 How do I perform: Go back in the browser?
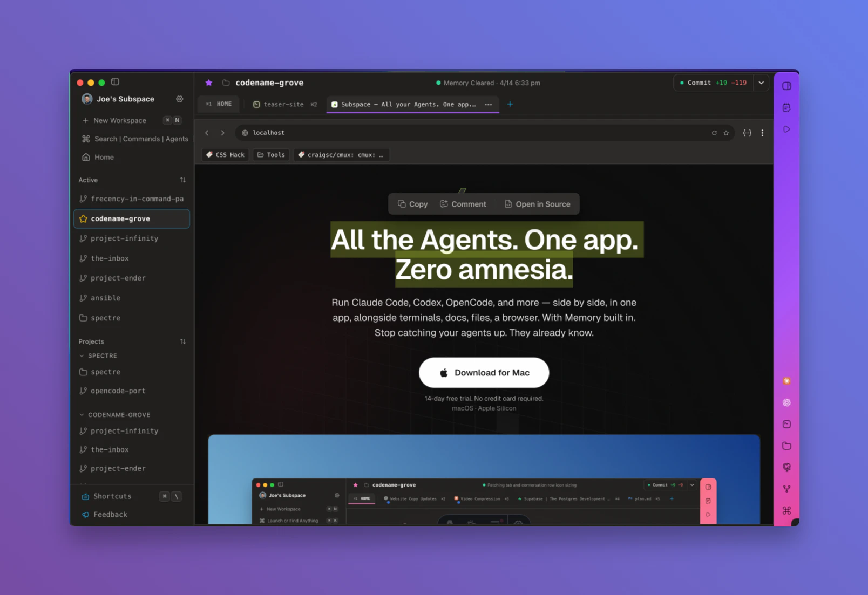click(x=207, y=133)
